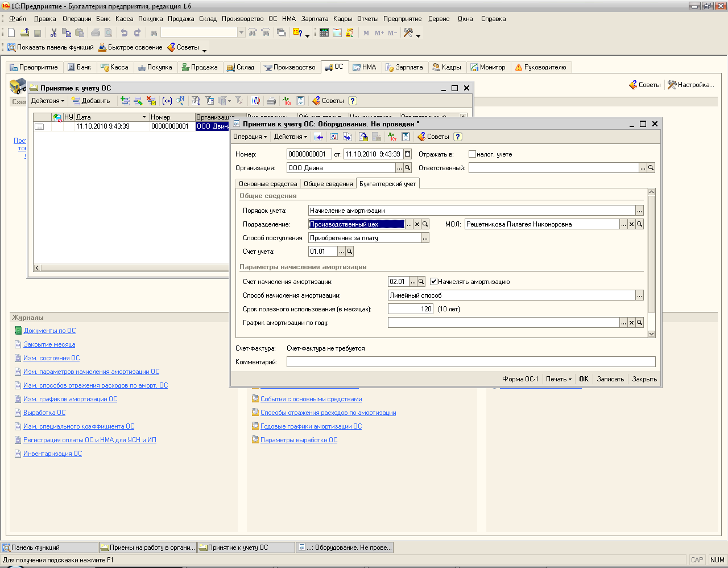Click scroll-down arrow of form's vertical scrollbar
The height and width of the screenshot is (568, 728).
pyautogui.click(x=652, y=334)
